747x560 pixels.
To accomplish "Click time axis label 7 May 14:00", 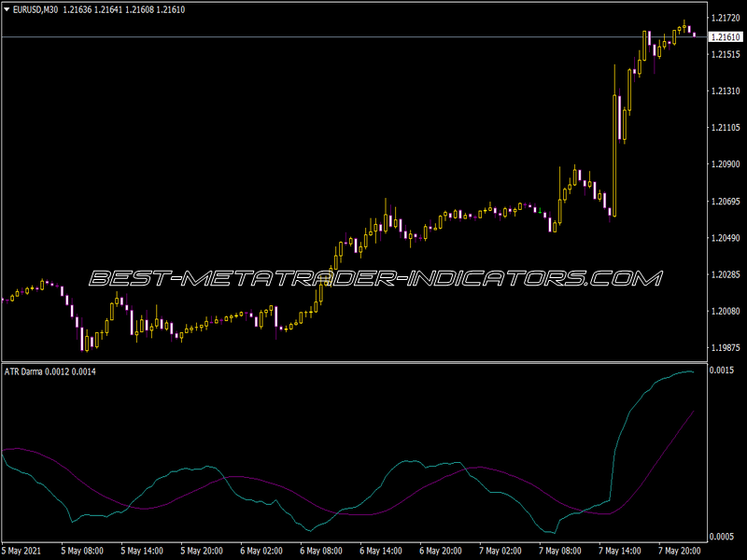I will click(x=620, y=551).
